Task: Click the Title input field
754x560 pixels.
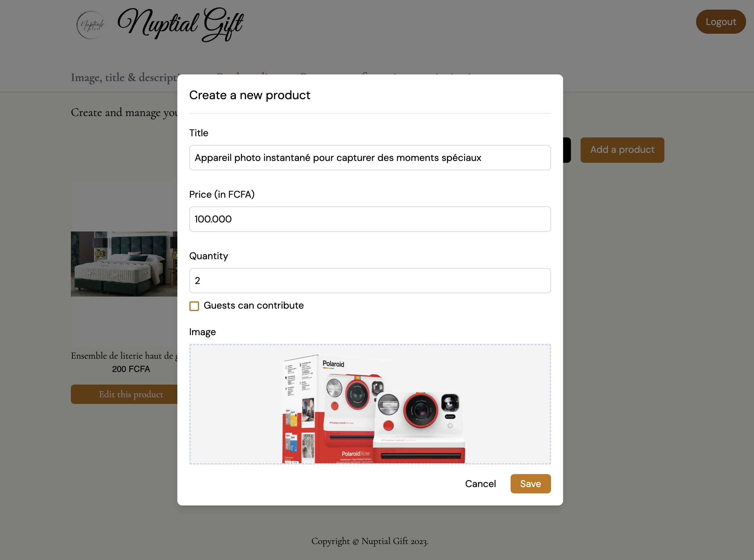Action: 370,158
